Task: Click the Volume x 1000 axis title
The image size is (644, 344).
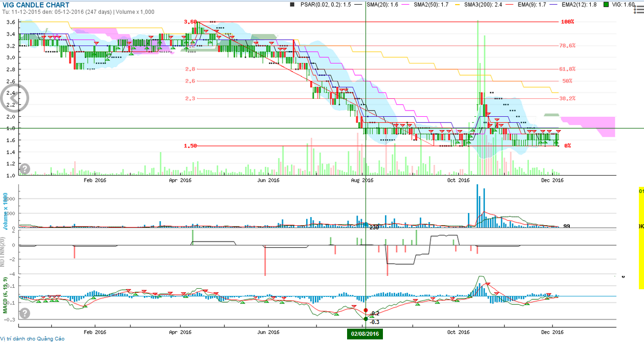Action: (x=6, y=211)
